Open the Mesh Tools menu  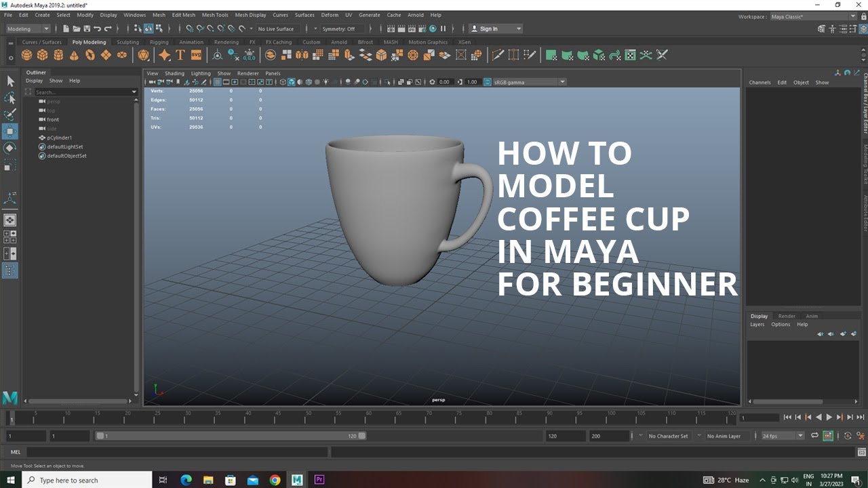215,15
